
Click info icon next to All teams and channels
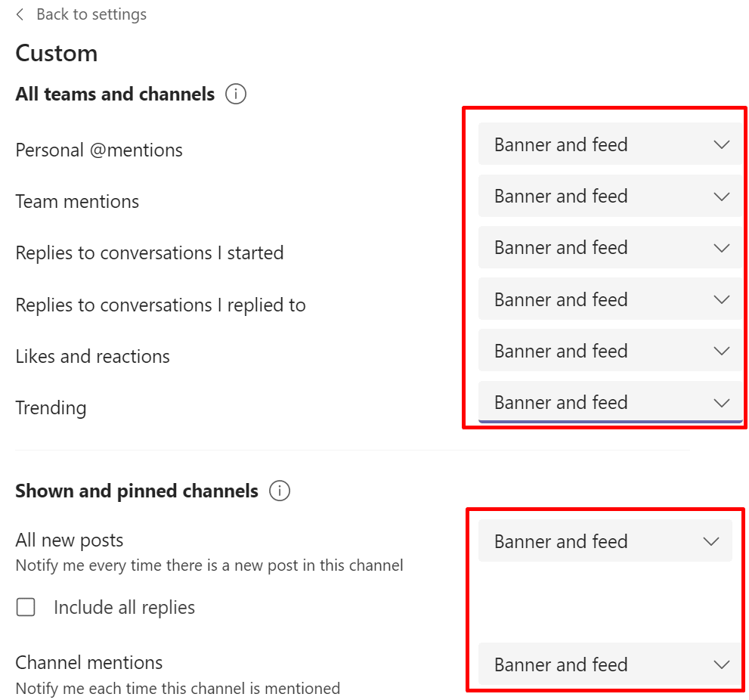pos(236,94)
